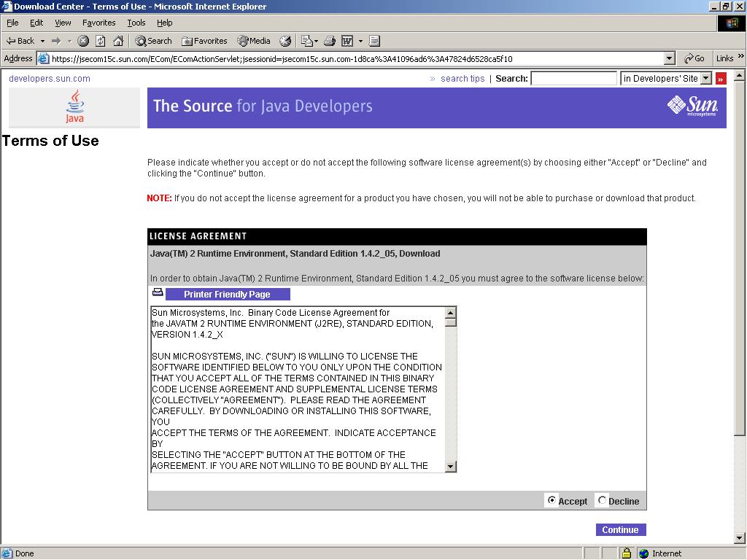Click the Links toolbar label
Image resolution: width=747 pixels, height=560 pixels.
click(724, 58)
